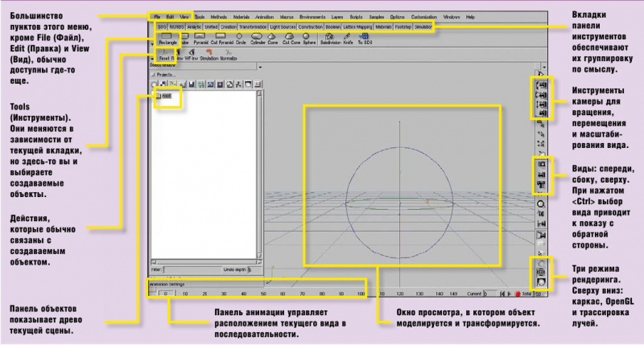
Task: Click frame 0 on the animation timeline
Action: [x=166, y=294]
